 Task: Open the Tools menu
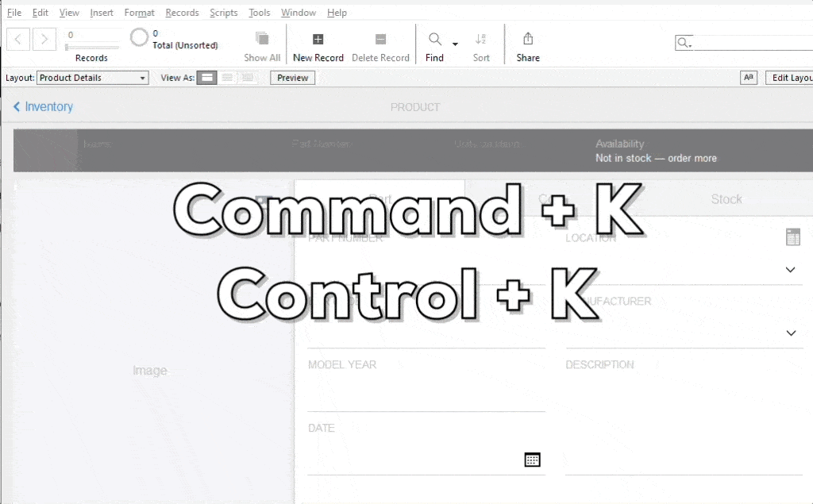click(x=260, y=13)
